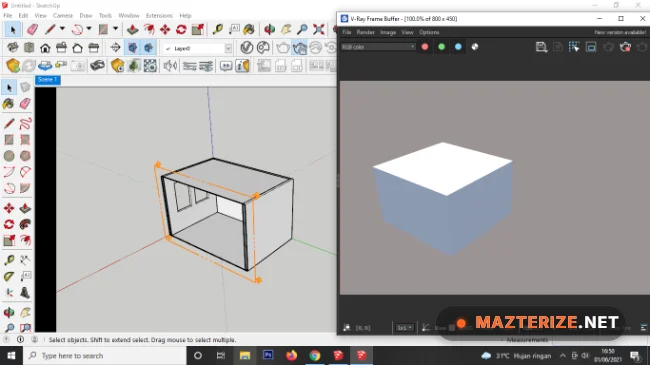Open Photoshop from the taskbar
Image resolution: width=650 pixels, height=365 pixels.
(x=268, y=355)
